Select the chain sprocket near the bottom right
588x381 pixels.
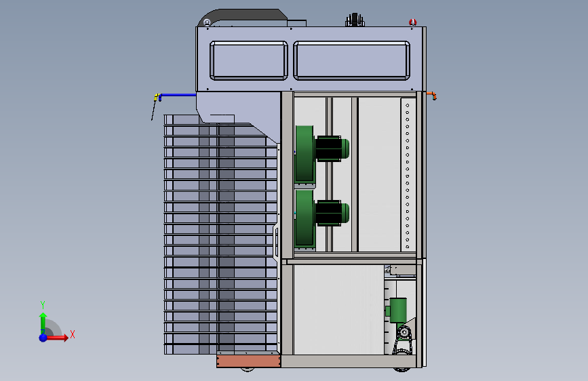click(x=404, y=332)
